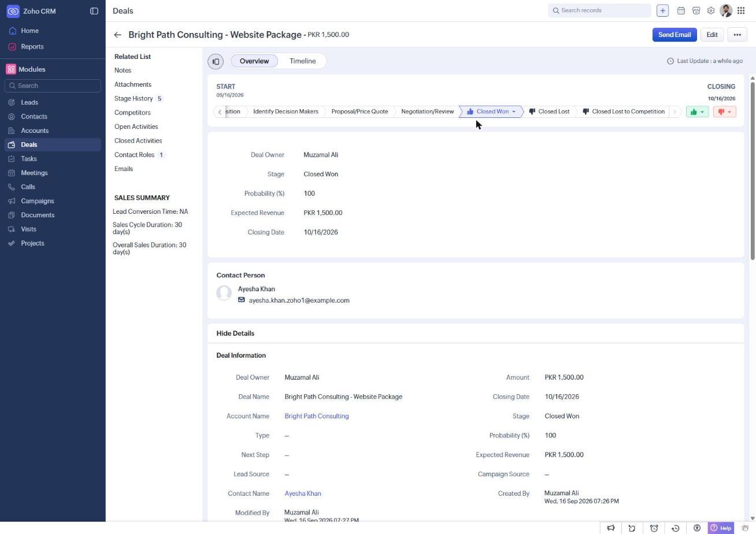Click the Edit button
Image resolution: width=756 pixels, height=534 pixels.
pyautogui.click(x=712, y=35)
